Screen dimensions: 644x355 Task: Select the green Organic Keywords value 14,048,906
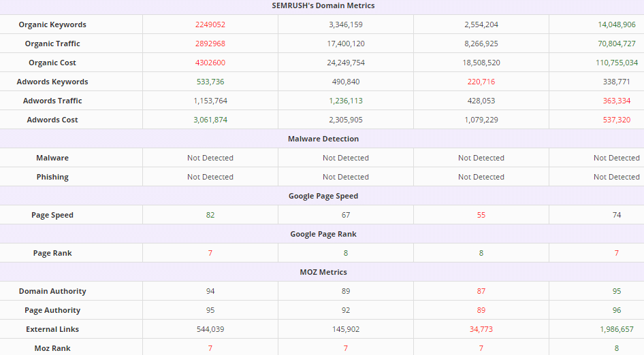(x=617, y=24)
